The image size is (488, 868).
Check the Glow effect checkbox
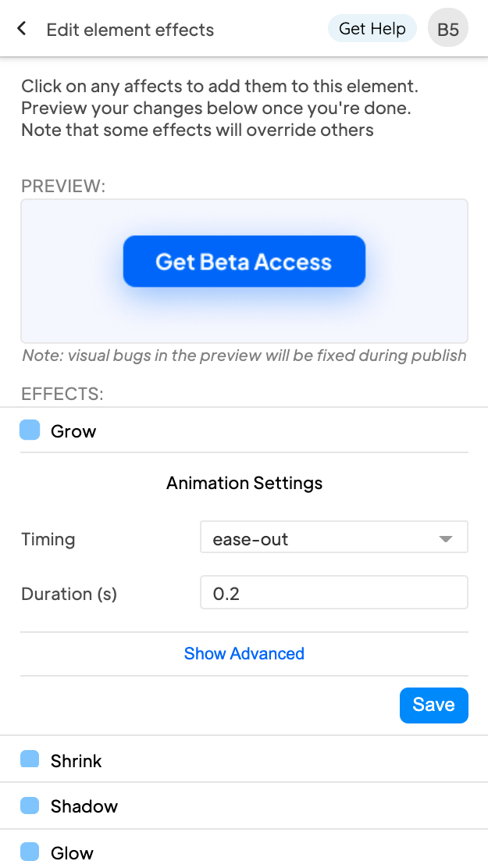[x=30, y=852]
